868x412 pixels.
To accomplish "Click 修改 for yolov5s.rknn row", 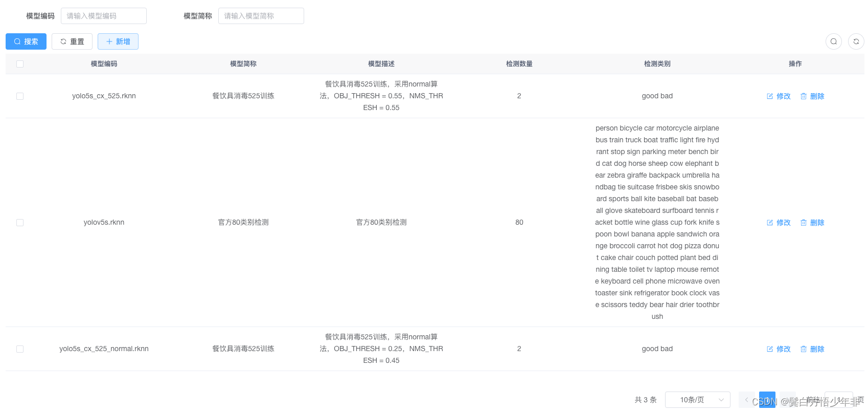I will coord(779,223).
